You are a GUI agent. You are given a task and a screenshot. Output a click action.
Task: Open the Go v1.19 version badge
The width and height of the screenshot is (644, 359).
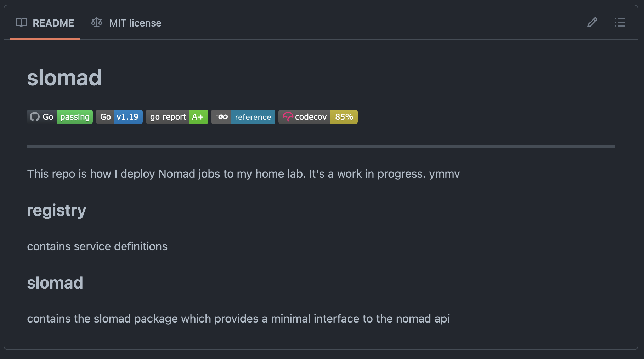click(x=119, y=117)
